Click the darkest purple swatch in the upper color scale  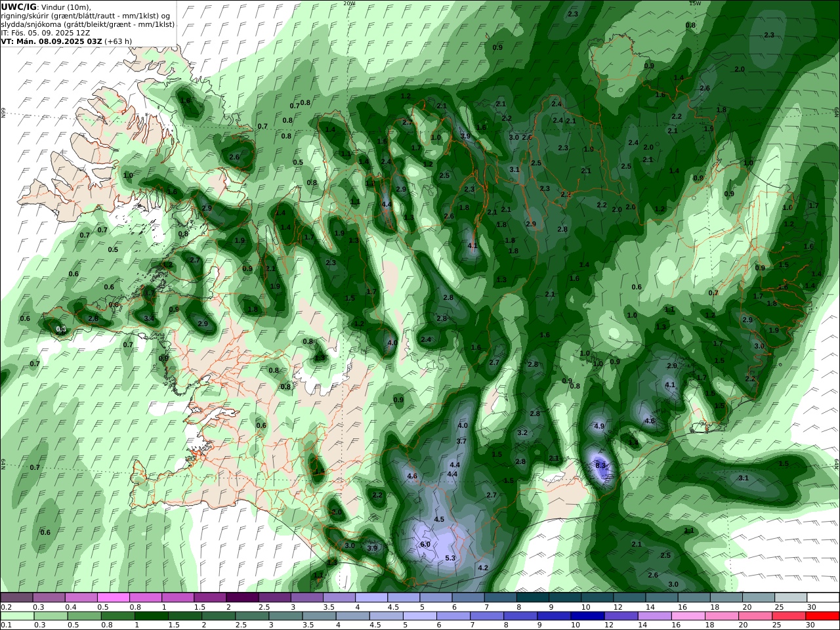tap(242, 598)
